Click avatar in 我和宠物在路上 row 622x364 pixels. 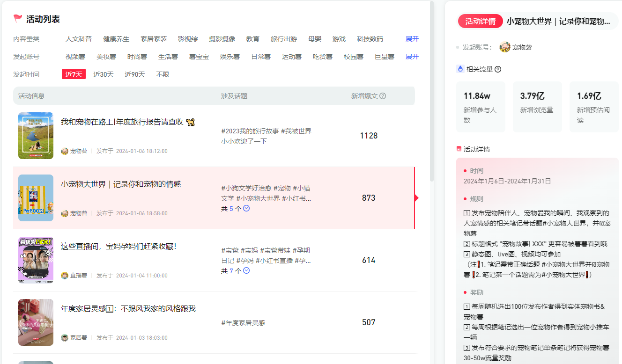coord(65,151)
